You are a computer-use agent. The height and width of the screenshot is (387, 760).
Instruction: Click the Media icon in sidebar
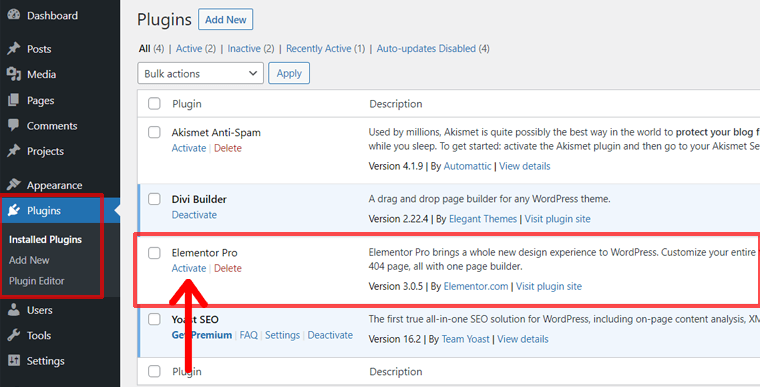(x=14, y=74)
